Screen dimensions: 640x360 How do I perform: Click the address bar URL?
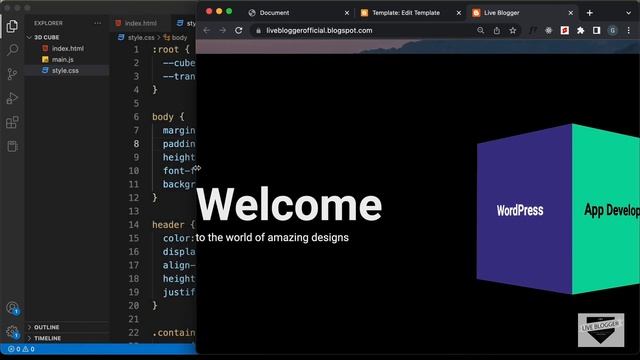(319, 31)
